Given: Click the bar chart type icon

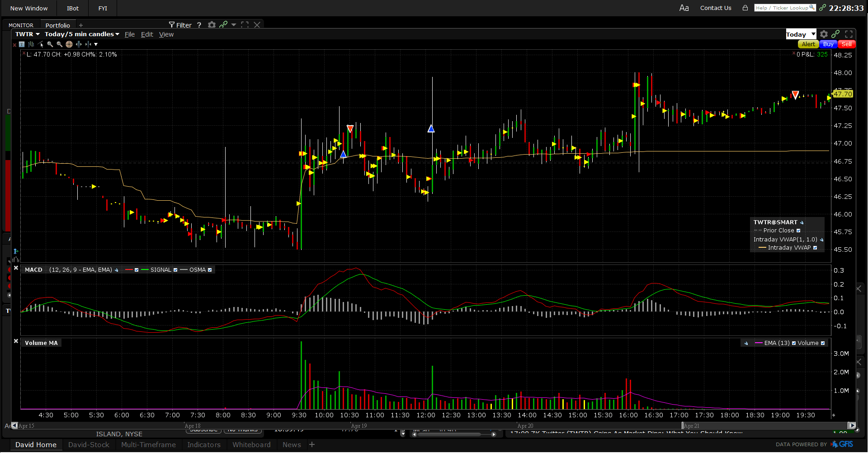Looking at the screenshot, I should (31, 44).
